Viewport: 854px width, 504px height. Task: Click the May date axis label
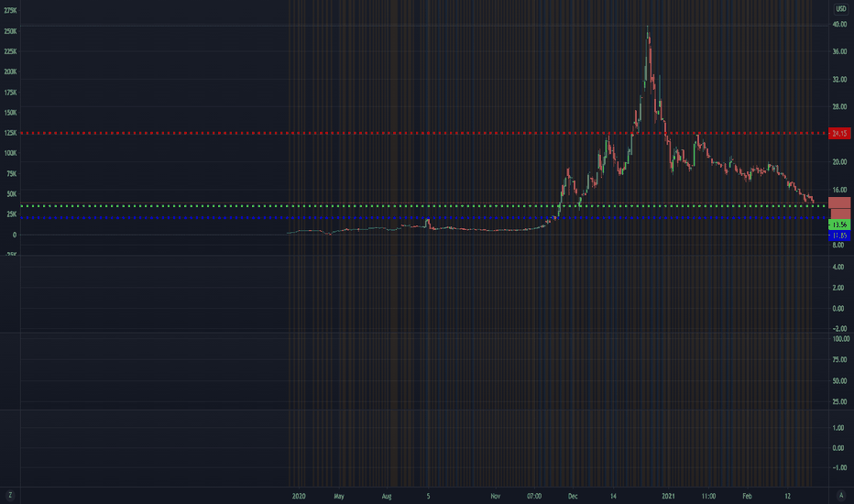click(x=339, y=497)
